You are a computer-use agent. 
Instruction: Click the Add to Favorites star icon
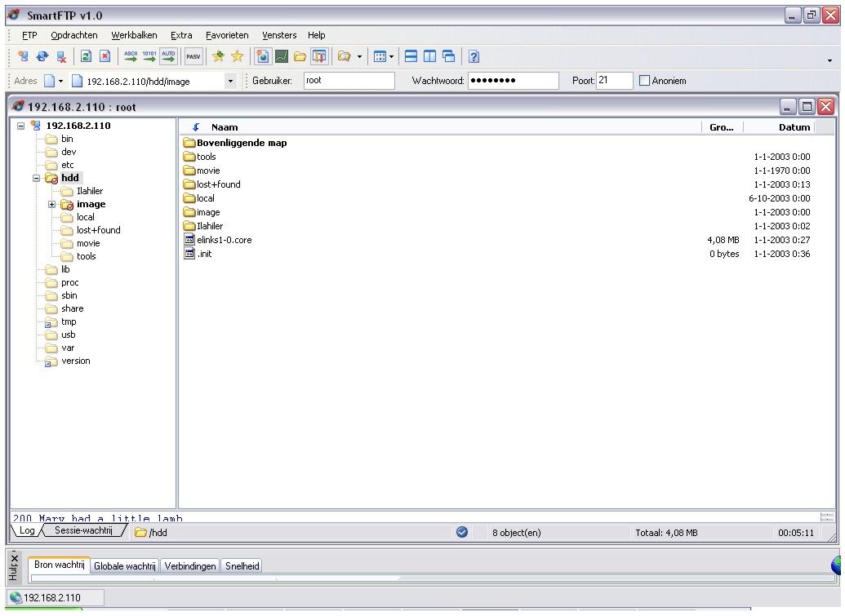click(218, 56)
